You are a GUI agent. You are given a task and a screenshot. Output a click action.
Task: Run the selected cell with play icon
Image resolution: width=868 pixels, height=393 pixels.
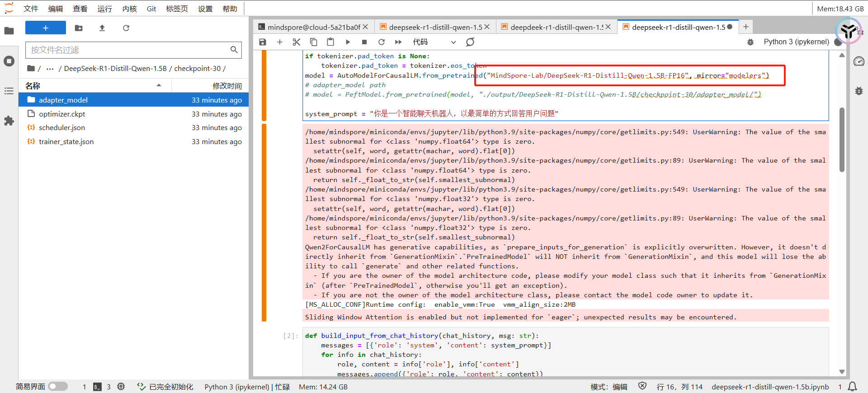348,42
